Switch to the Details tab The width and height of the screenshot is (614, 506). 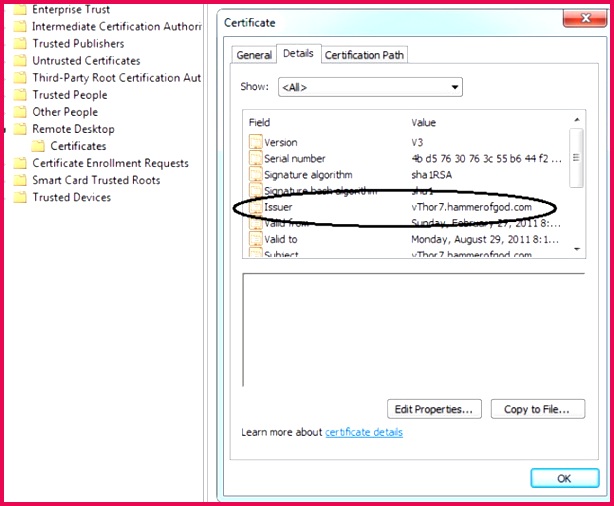(298, 53)
